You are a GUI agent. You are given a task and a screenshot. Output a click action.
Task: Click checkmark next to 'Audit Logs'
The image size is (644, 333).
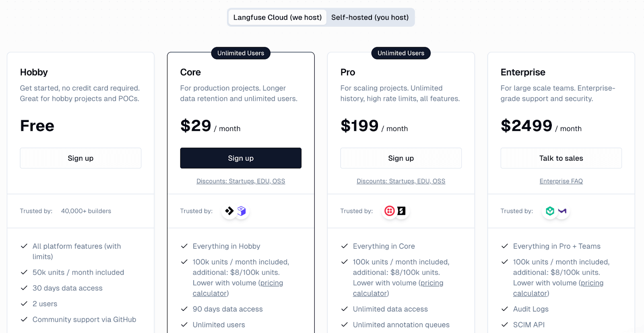pyautogui.click(x=505, y=309)
